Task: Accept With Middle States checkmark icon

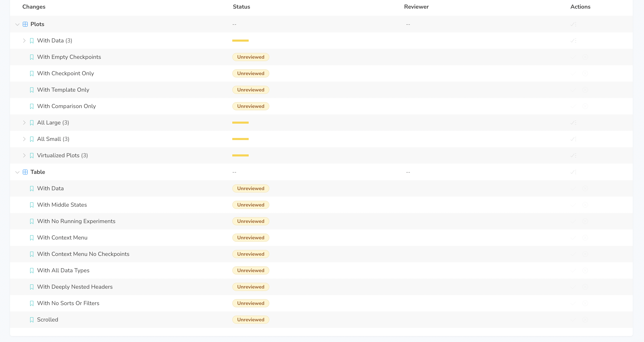Action: 573,205
